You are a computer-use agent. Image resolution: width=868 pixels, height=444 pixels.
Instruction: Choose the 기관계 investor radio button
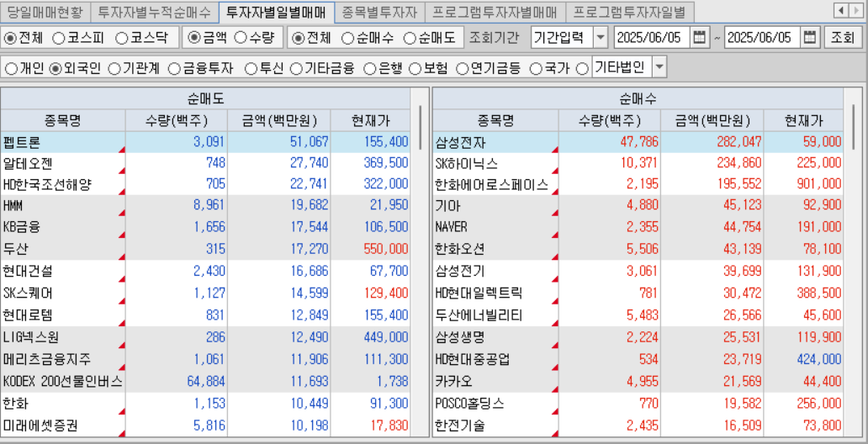point(114,69)
